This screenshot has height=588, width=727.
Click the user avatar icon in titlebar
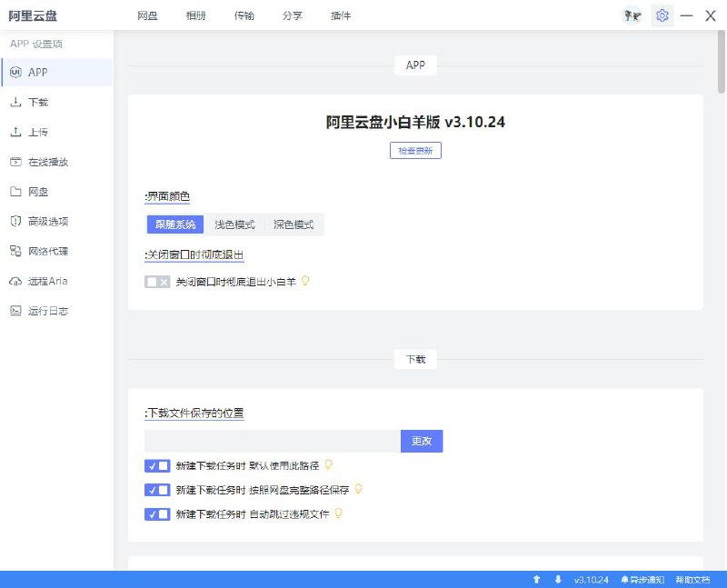[x=631, y=15]
